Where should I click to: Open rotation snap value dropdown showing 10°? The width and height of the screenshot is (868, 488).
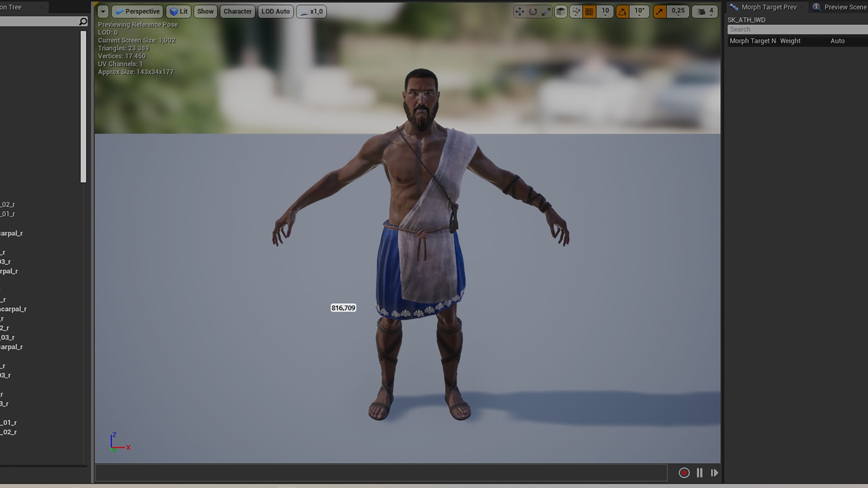(639, 12)
